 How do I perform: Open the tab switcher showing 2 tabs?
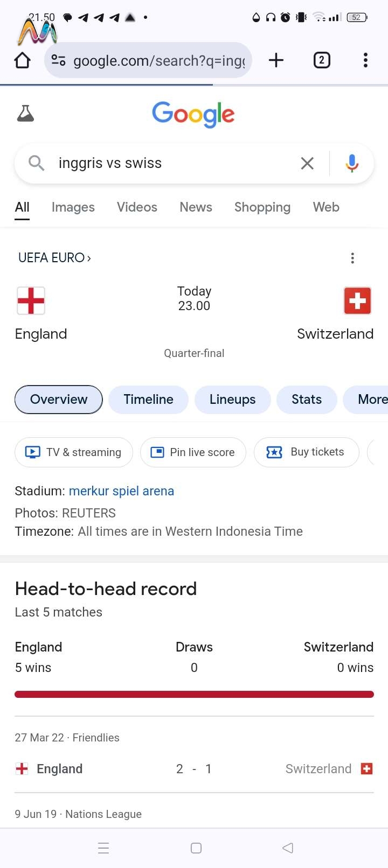pos(322,60)
